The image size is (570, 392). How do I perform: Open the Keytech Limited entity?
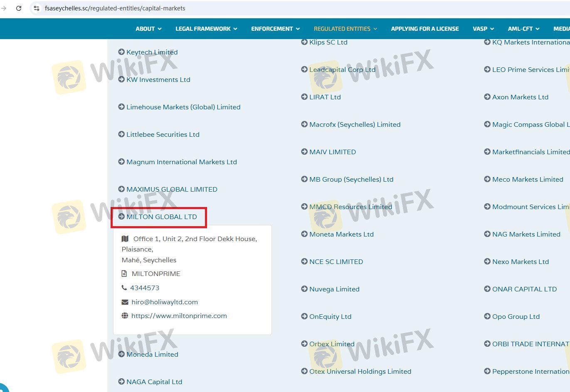(x=152, y=52)
